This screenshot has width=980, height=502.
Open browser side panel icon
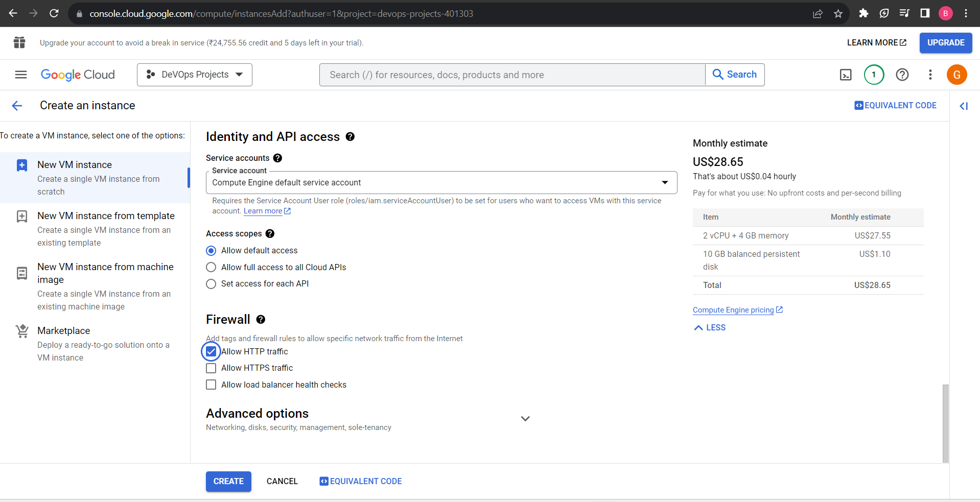click(925, 13)
